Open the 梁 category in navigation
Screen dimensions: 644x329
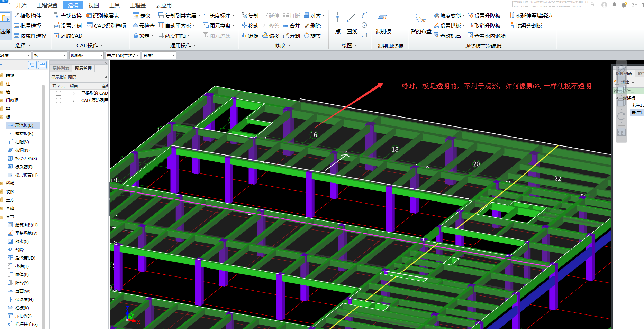(8, 109)
